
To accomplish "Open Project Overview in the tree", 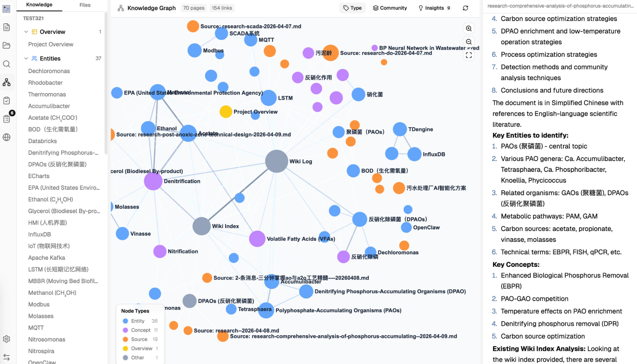I will coord(51,44).
